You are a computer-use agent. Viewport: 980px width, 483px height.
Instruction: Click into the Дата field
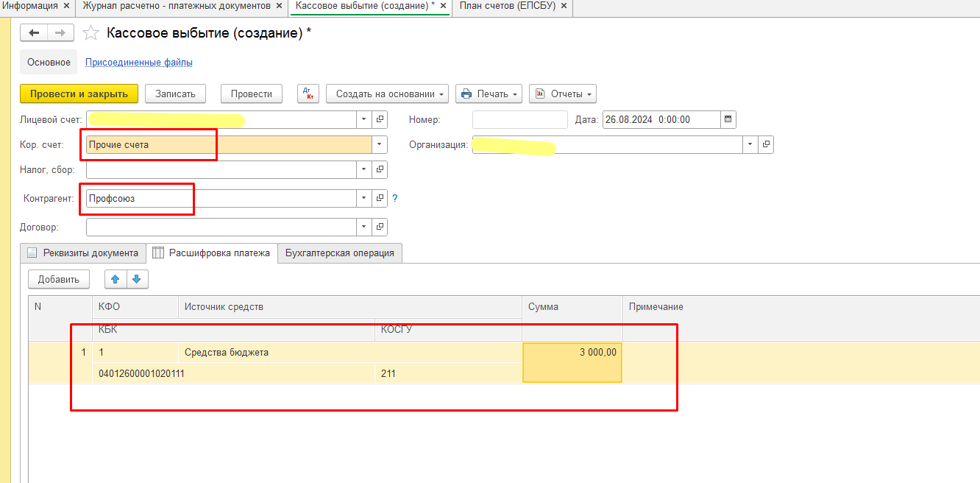[x=661, y=119]
